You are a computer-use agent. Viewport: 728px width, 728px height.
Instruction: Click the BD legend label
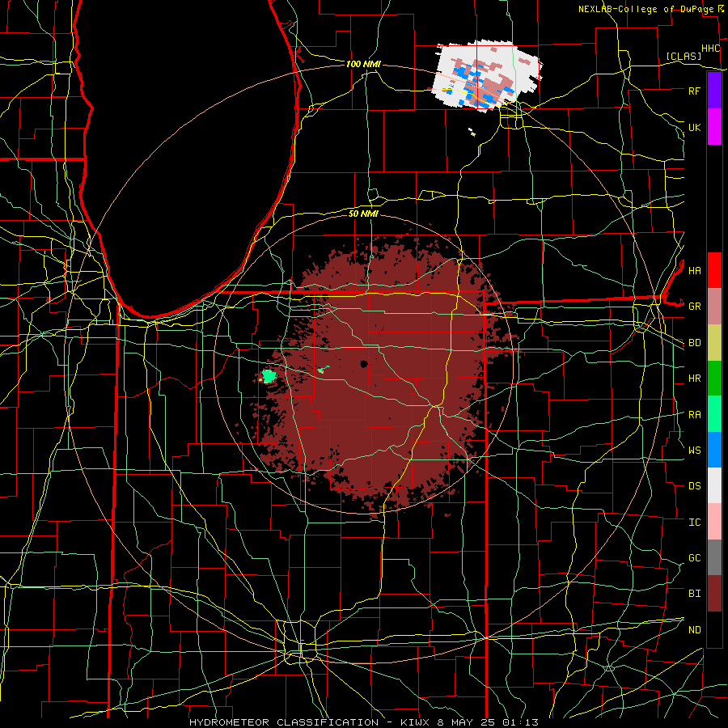tap(694, 343)
